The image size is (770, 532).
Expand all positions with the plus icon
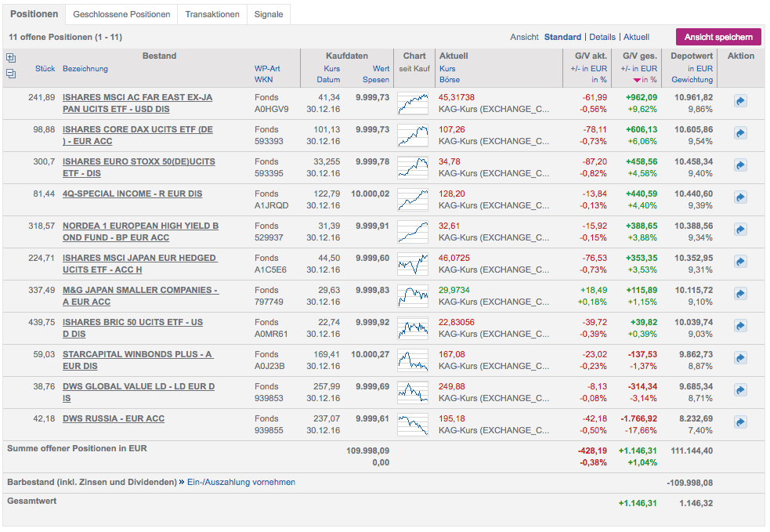pyautogui.click(x=11, y=57)
